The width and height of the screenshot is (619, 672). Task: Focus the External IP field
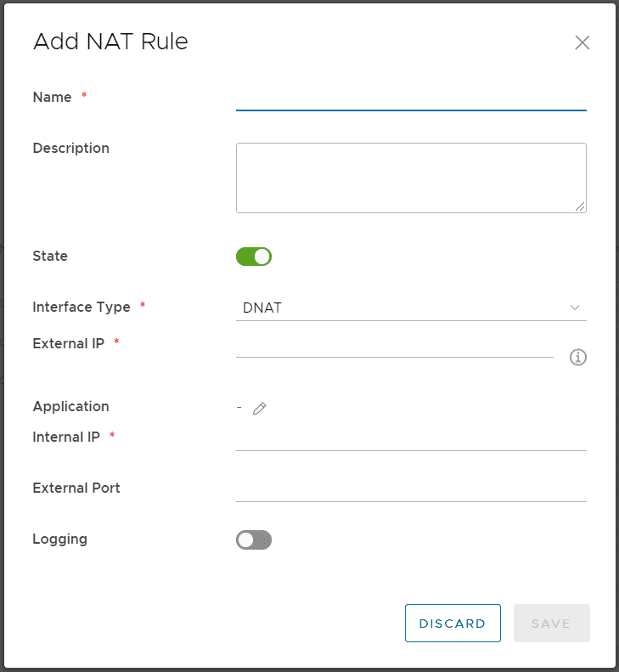(395, 347)
